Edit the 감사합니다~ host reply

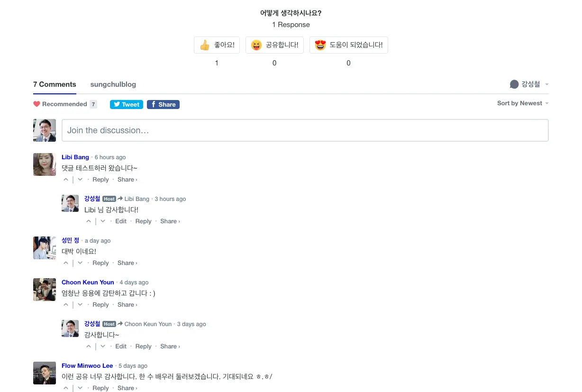pos(121,346)
